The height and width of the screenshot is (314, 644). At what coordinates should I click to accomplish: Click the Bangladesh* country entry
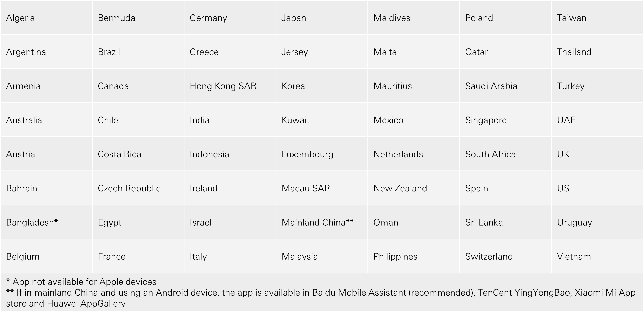(x=46, y=222)
